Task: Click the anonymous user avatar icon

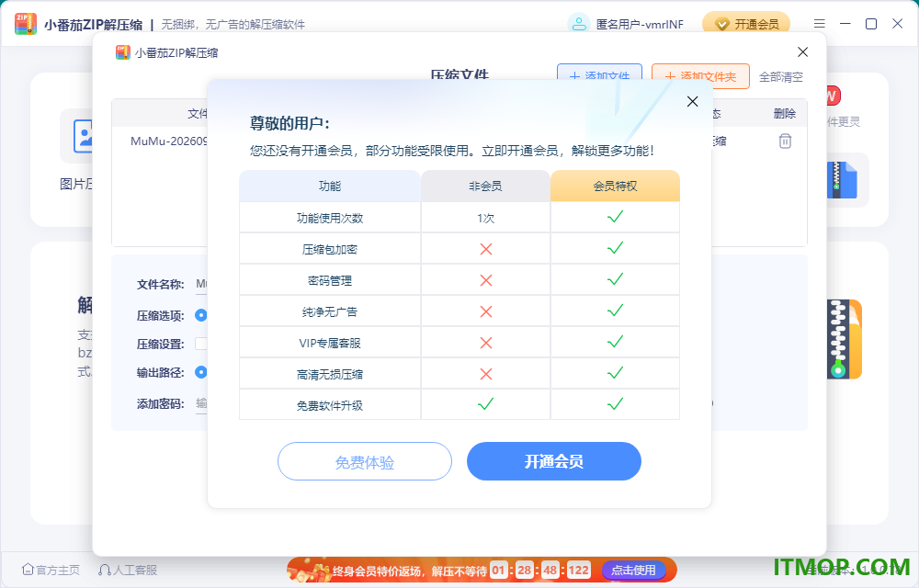Action: click(578, 24)
